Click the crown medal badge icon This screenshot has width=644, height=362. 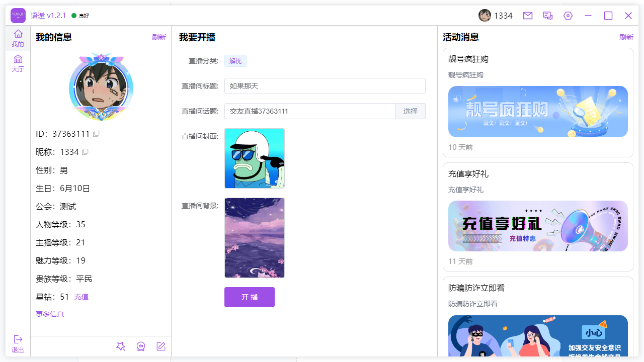coord(141,346)
